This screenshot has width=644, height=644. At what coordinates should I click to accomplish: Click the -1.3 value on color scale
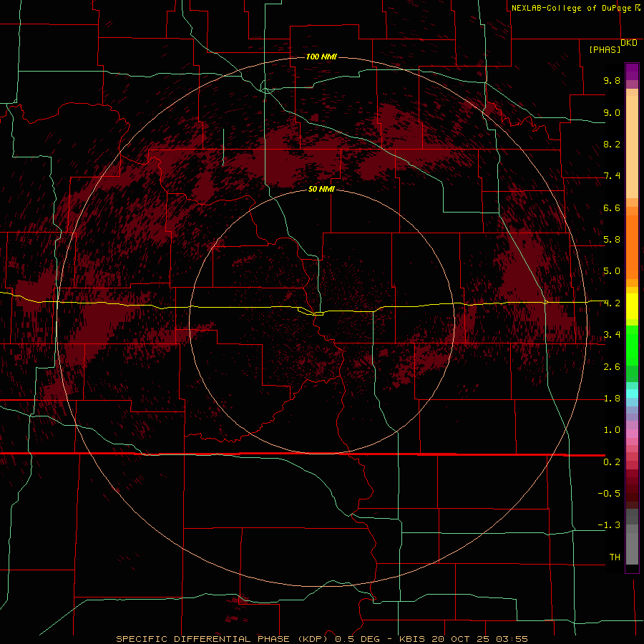coord(609,525)
